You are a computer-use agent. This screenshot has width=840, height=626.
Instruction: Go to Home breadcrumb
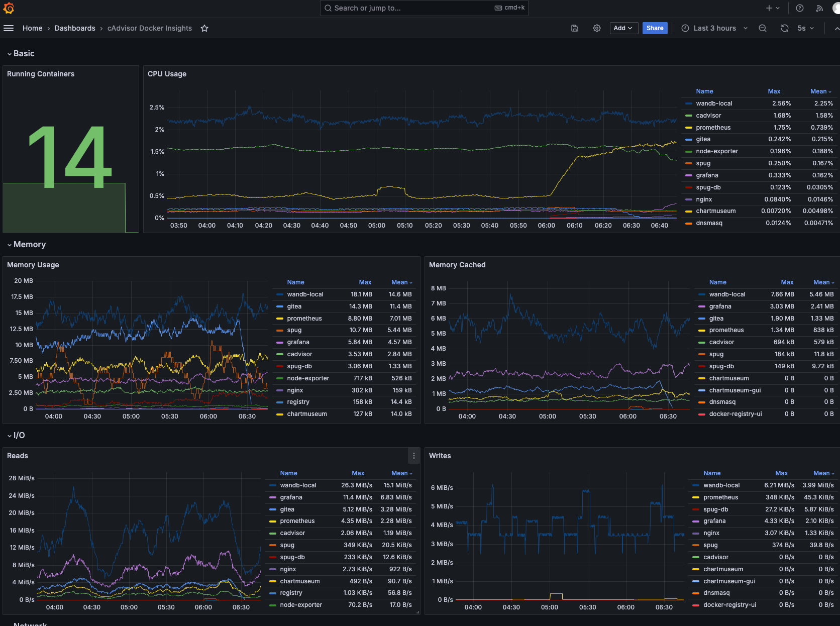32,28
